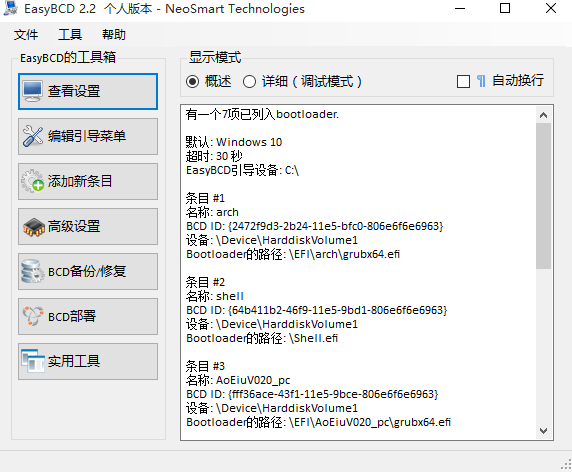Click the gear-plus icon on 添加新条目
The height and width of the screenshot is (472, 572).
(32, 181)
